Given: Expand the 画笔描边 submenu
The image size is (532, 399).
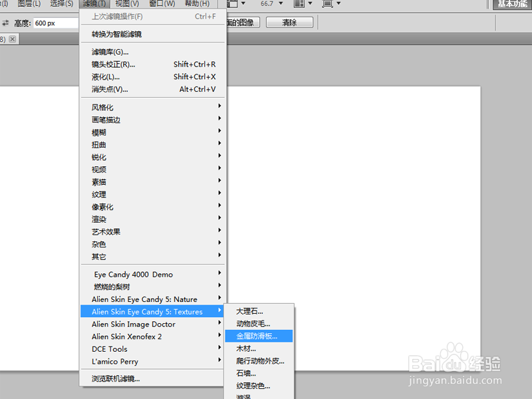Looking at the screenshot, I should (x=153, y=120).
